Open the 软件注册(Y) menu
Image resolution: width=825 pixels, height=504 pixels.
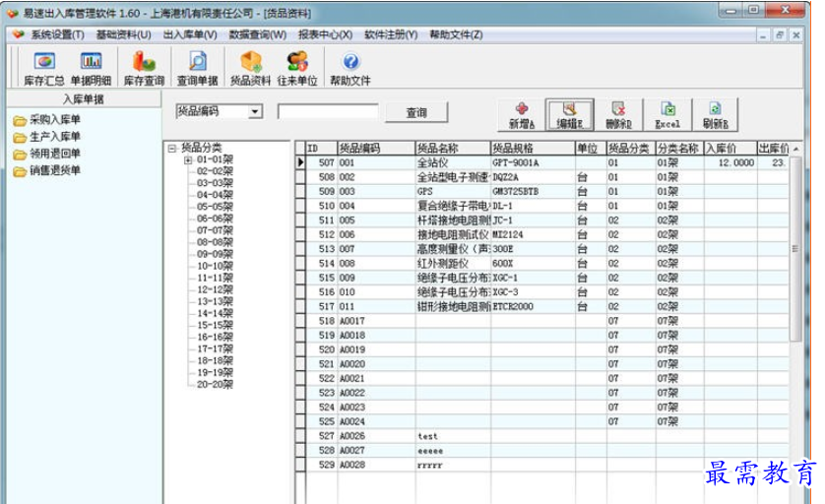point(391,34)
